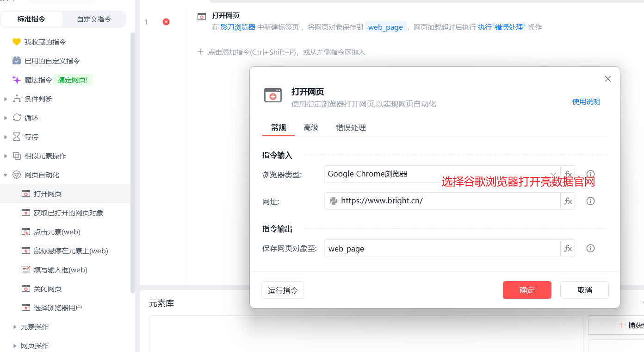Expand the 网页操作 subcategory
The image size is (644, 352).
(15, 346)
